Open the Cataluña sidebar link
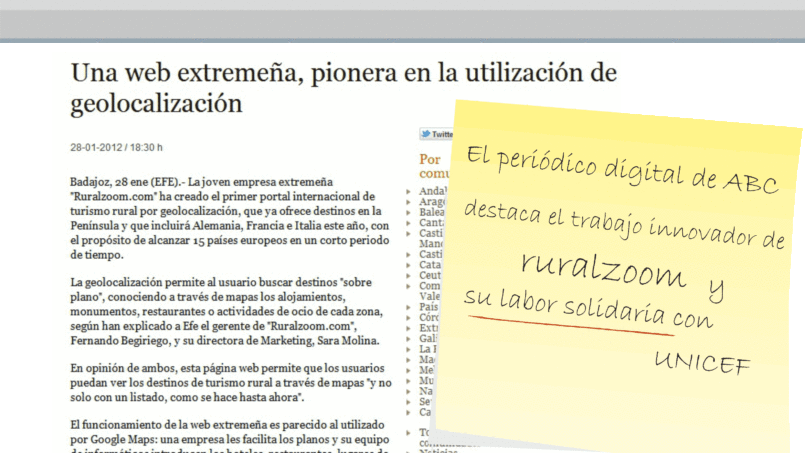805x453 pixels. (432, 265)
